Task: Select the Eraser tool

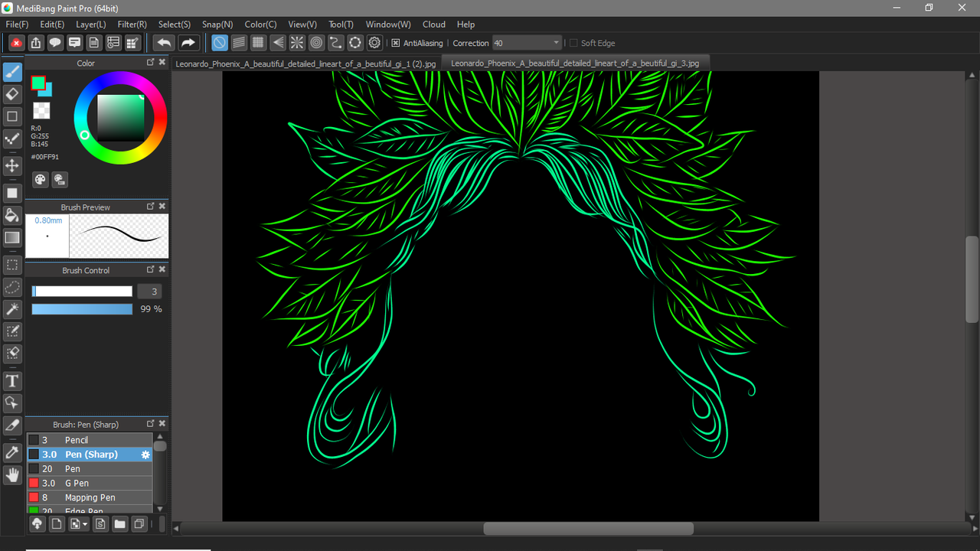Action: (12, 94)
